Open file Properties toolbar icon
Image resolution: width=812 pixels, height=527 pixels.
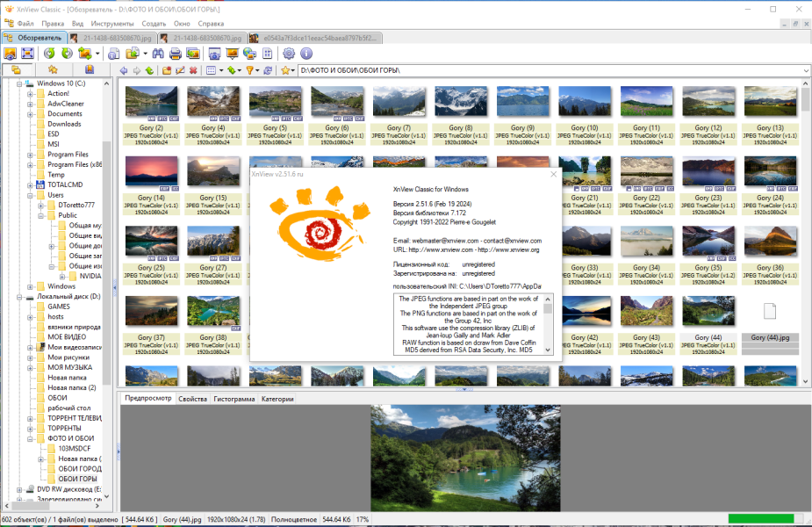click(114, 54)
